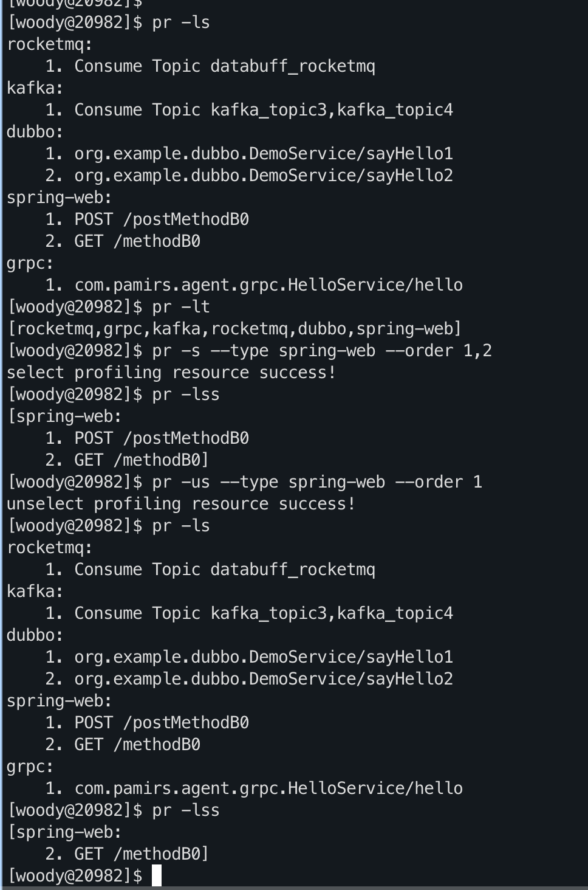Click the first "pr -ls" command
The width and height of the screenshot is (588, 890).
click(181, 22)
